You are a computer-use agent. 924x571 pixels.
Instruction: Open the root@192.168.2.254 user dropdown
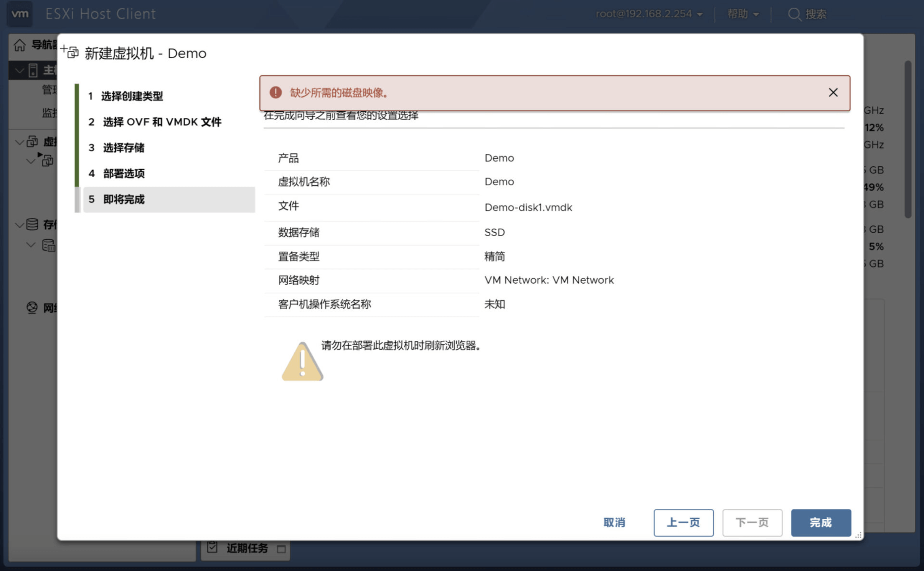[x=649, y=14]
